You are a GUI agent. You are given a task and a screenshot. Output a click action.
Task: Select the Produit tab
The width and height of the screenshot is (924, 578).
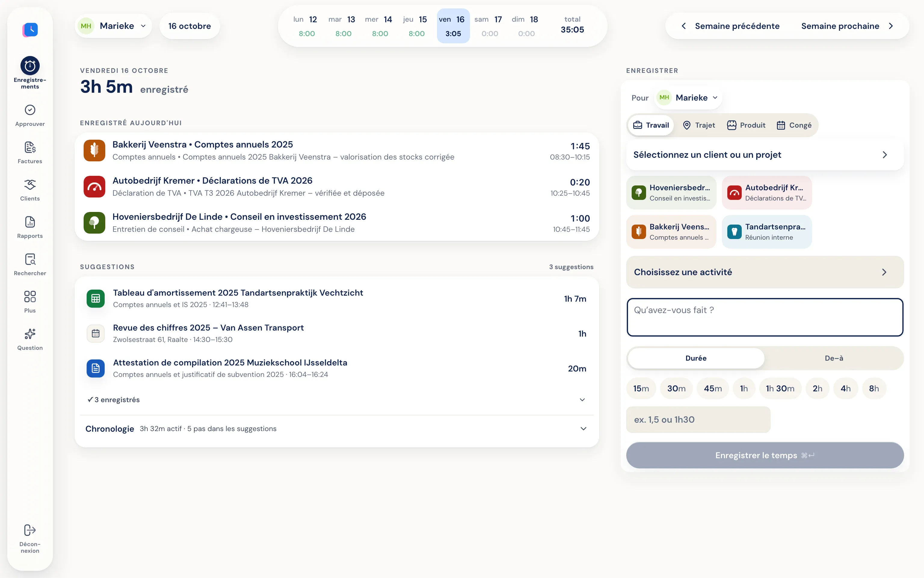coord(746,126)
